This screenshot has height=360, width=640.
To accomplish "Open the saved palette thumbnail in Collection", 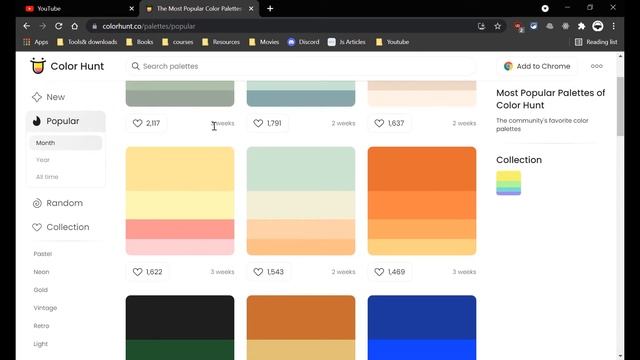I will (x=508, y=183).
